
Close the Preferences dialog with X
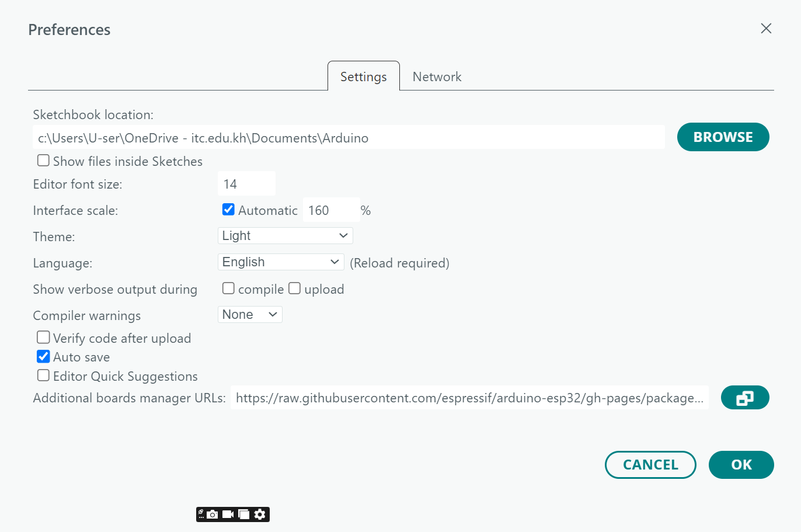coord(766,29)
